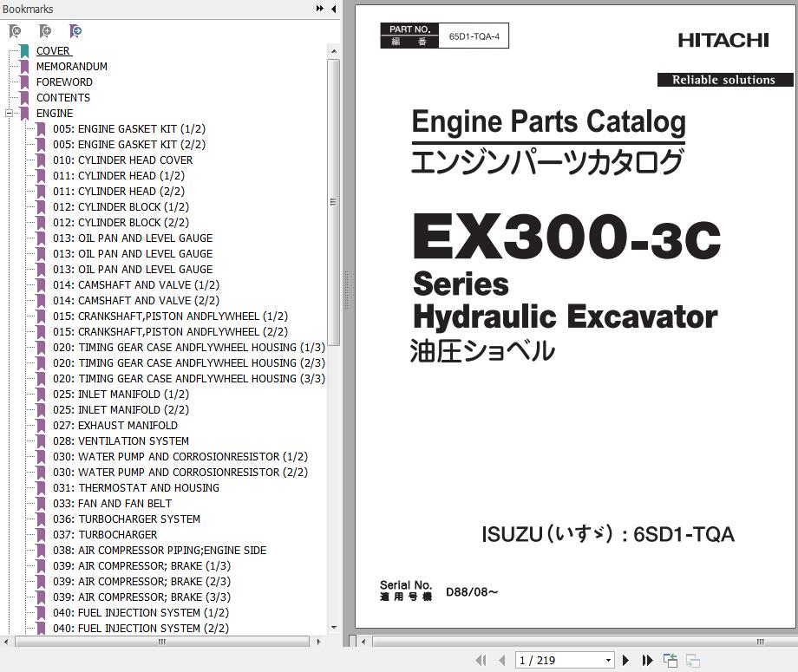This screenshot has width=798, height=672.
Task: Click the ENGINE bookmark ribbon icon
Action: tap(24, 114)
